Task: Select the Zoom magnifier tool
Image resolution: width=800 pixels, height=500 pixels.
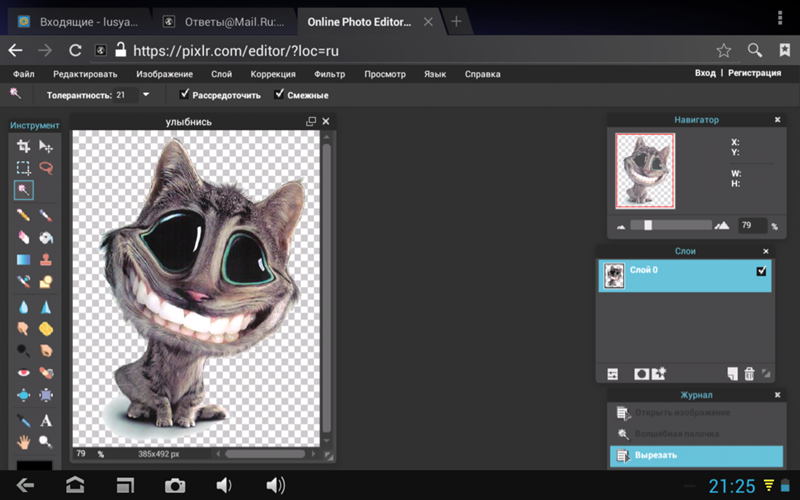Action: (x=46, y=442)
